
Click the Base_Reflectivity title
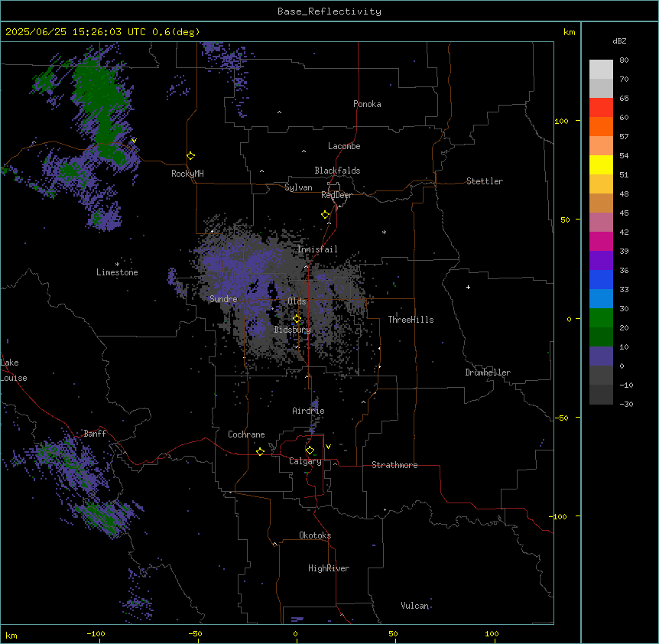[329, 11]
